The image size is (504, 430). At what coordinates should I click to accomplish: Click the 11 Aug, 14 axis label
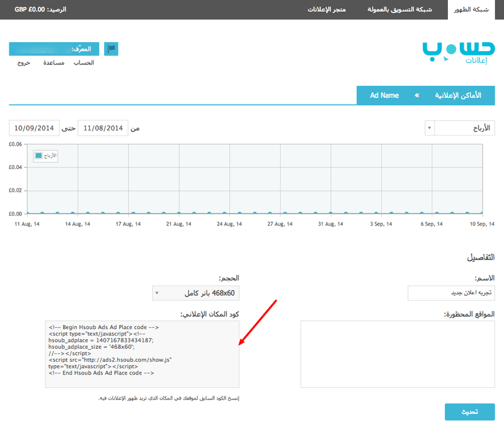click(x=27, y=224)
